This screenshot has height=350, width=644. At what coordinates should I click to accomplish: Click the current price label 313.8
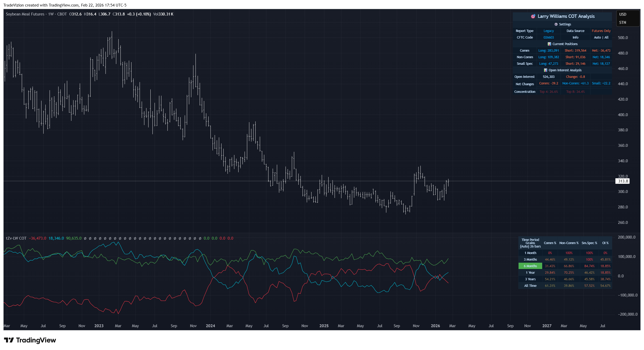click(x=622, y=181)
